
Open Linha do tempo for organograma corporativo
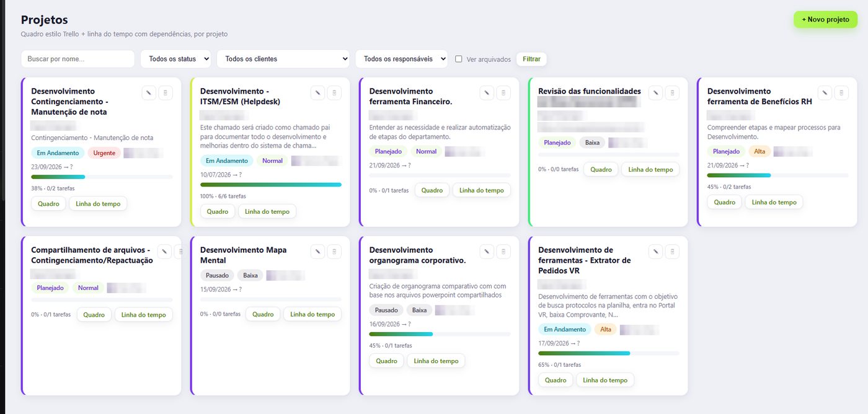coord(436,361)
